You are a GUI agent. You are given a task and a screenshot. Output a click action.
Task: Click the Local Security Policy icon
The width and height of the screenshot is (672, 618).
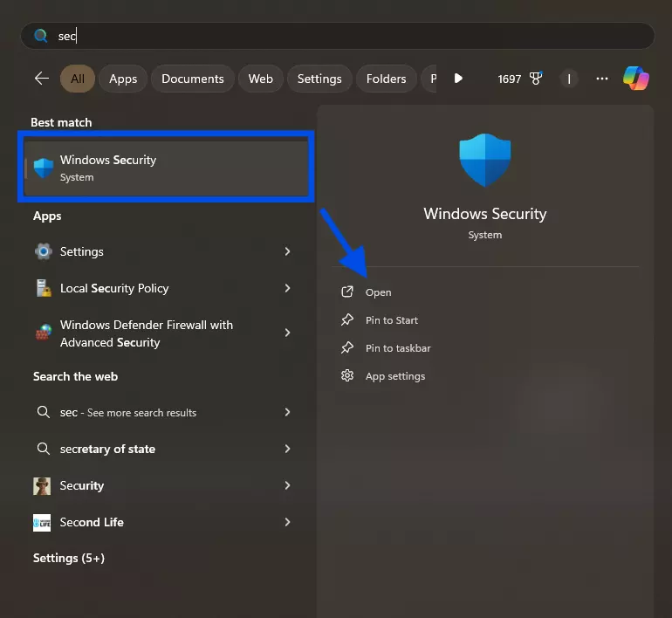tap(44, 288)
